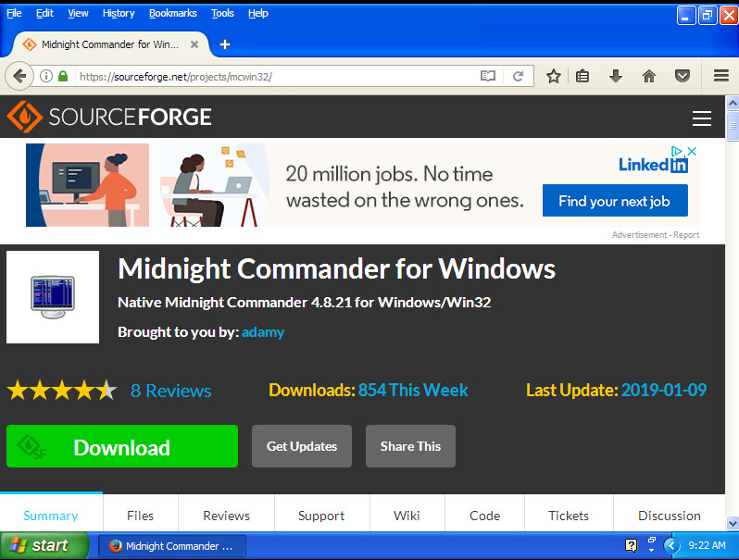This screenshot has width=739, height=560.
Task: Open the History menu
Action: tap(119, 13)
